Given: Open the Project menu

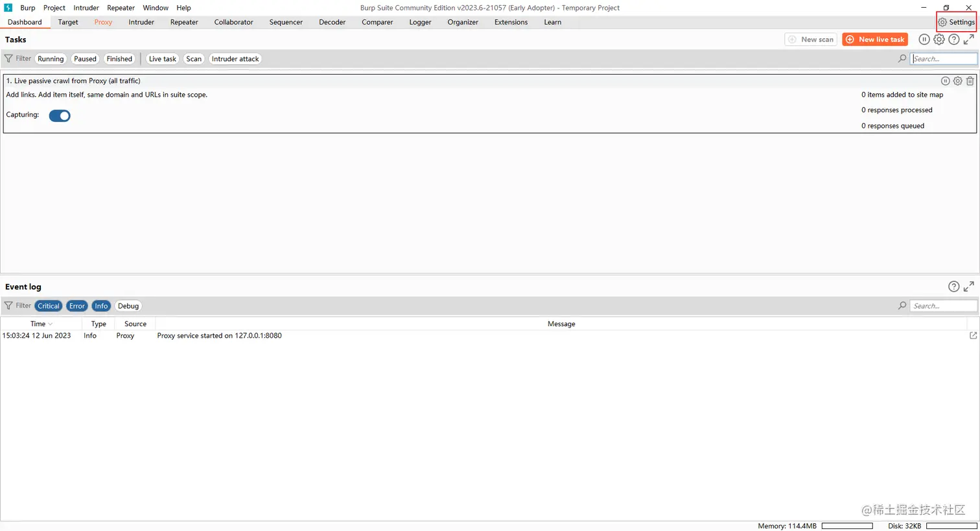Looking at the screenshot, I should click(x=54, y=8).
